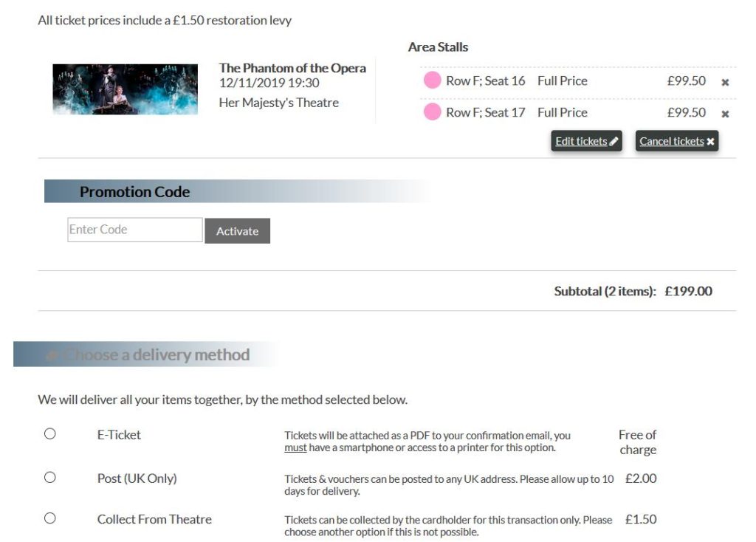756x542 pixels.
Task: Select the E-Ticket delivery option
Action: pyautogui.click(x=50, y=434)
